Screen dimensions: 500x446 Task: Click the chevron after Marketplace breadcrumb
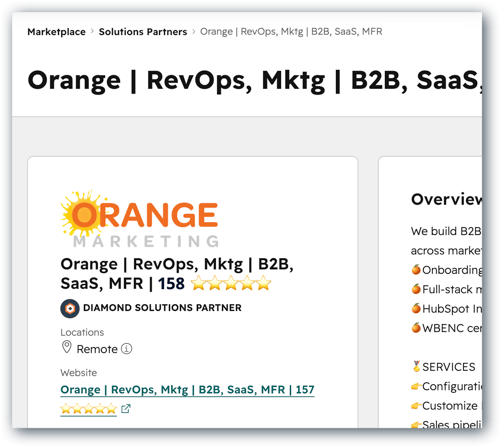(x=92, y=32)
